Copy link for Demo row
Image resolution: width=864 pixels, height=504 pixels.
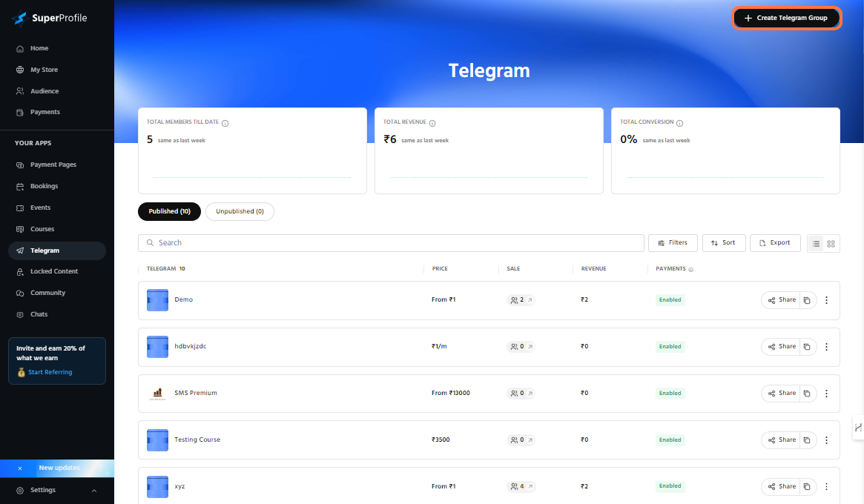(x=807, y=300)
